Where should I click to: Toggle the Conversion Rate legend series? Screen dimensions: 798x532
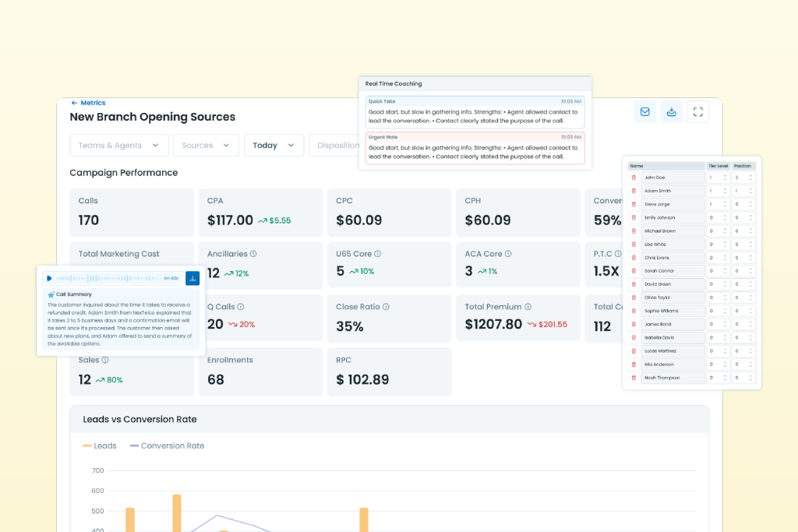pyautogui.click(x=167, y=446)
